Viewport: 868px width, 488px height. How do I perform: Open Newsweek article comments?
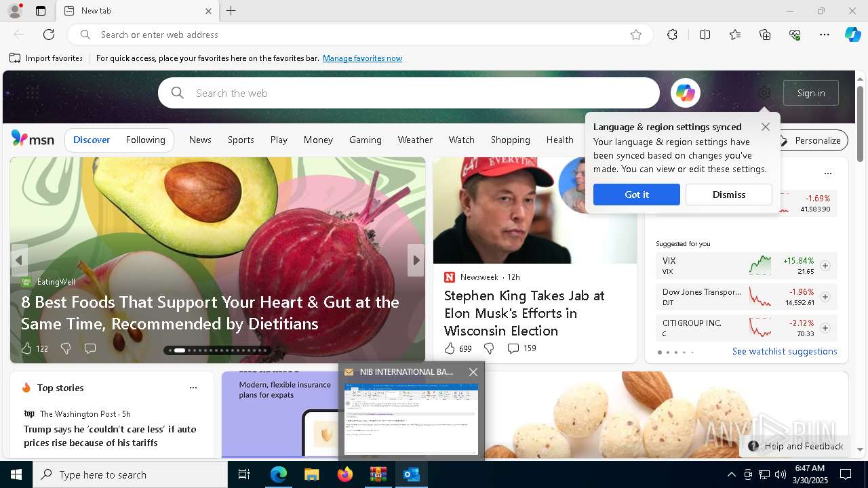tap(521, 348)
